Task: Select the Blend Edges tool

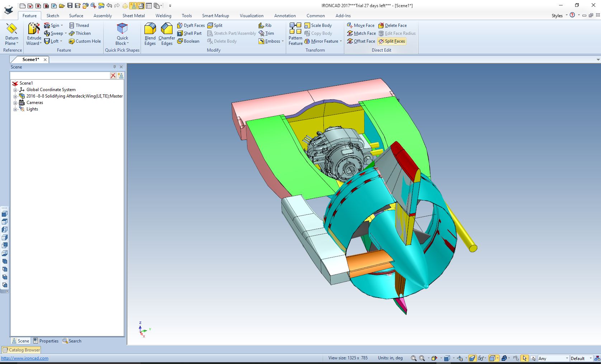Action: tap(150, 29)
